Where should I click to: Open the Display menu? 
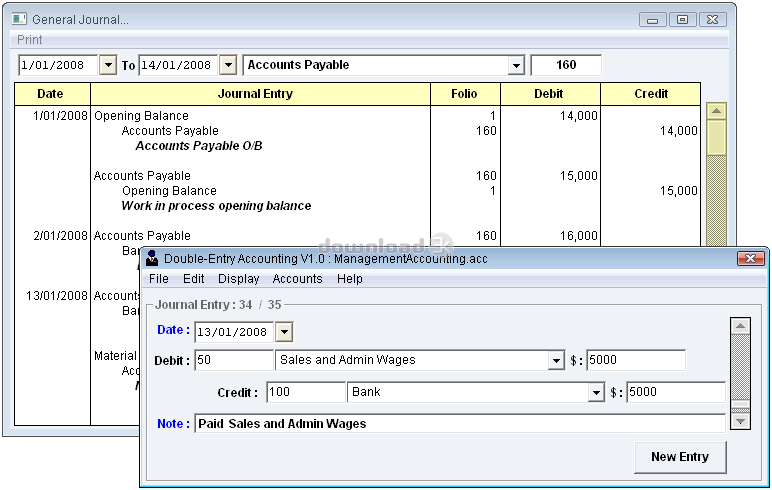tap(238, 279)
